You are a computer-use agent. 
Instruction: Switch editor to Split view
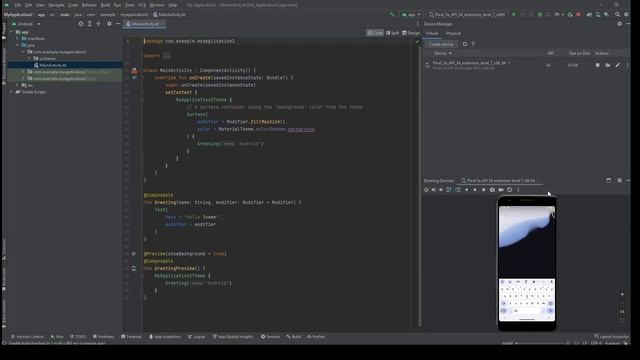[x=393, y=33]
